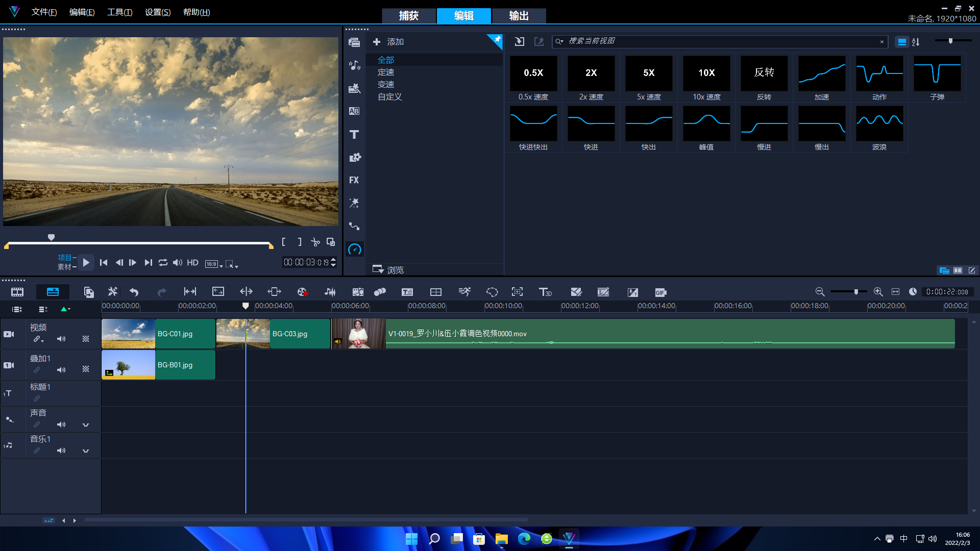
Task: Select the 自定义 category
Action: pyautogui.click(x=390, y=97)
